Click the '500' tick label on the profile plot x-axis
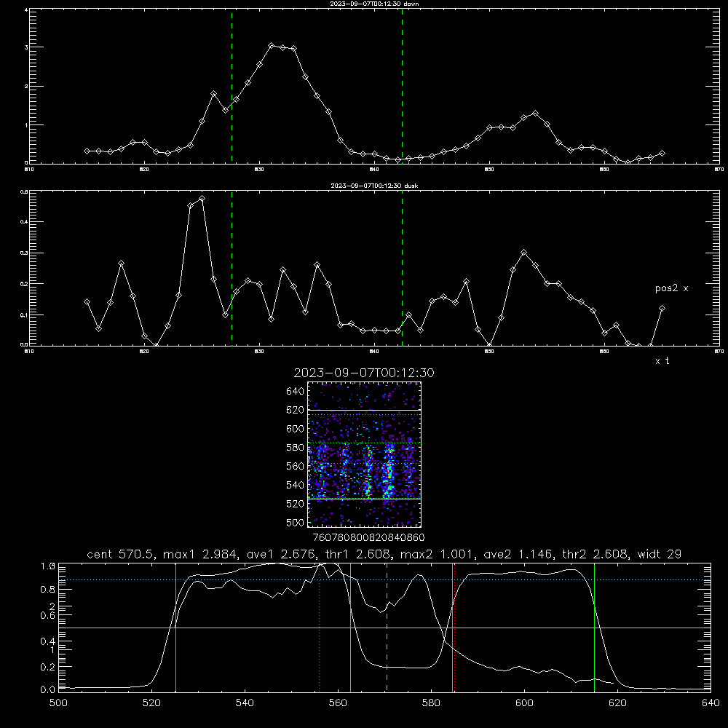The image size is (728, 728). tap(58, 703)
